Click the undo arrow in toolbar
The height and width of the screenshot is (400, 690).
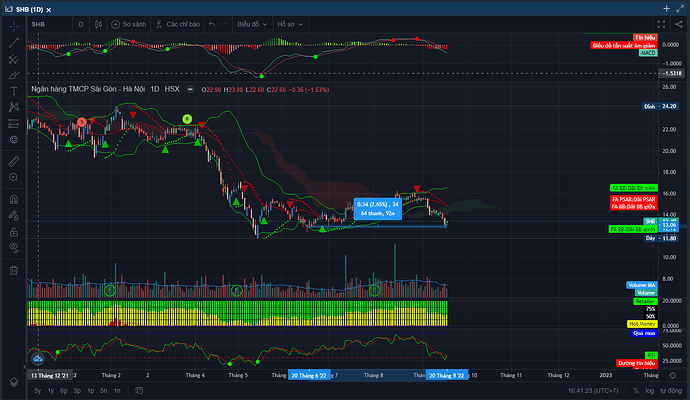[214, 23]
